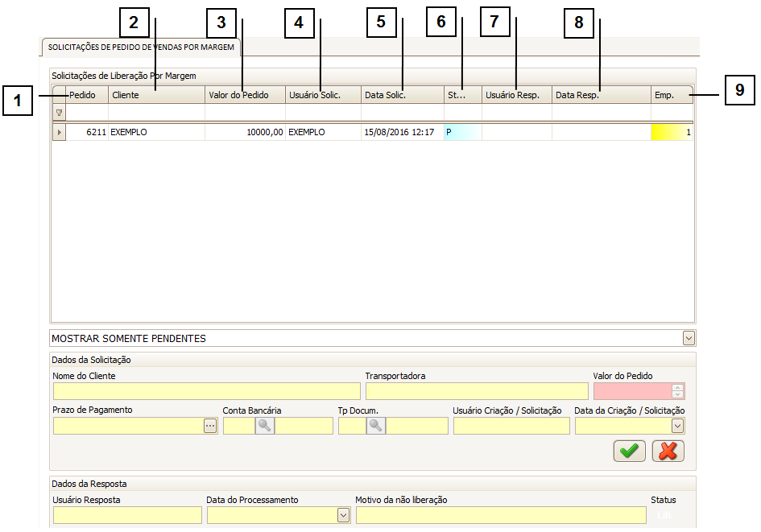Image resolution: width=761 pixels, height=532 pixels.
Task: Expand the MOSTRAR SOMENTE PENDENTES dropdown
Action: click(689, 339)
